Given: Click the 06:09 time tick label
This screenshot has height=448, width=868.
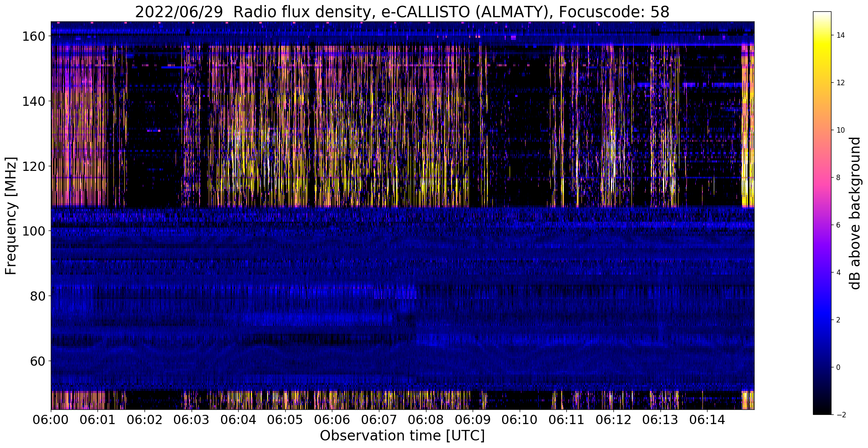Looking at the screenshot, I should point(473,419).
